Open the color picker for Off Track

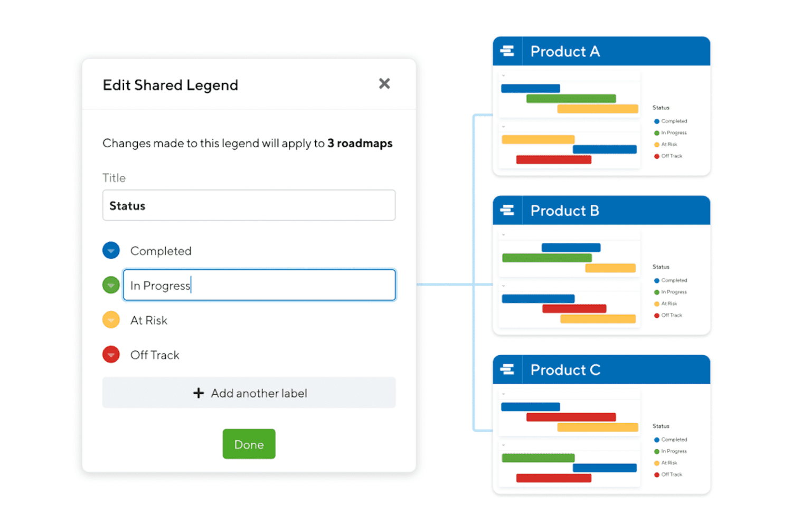[111, 355]
